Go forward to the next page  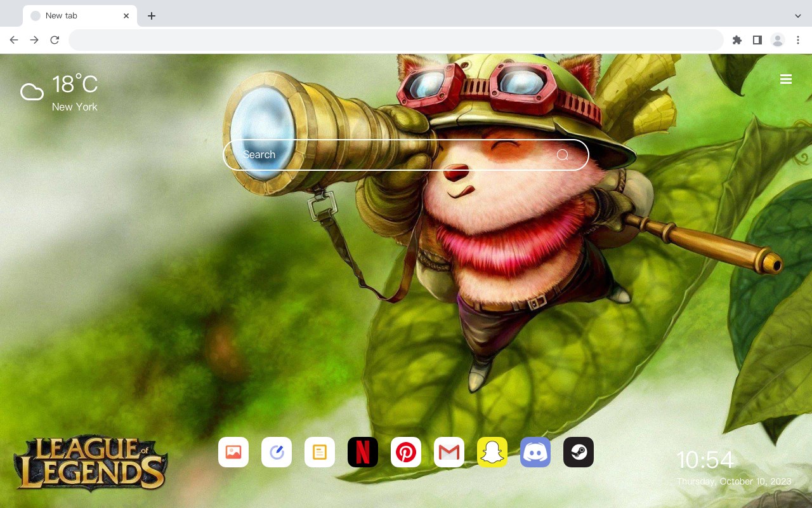[34, 40]
